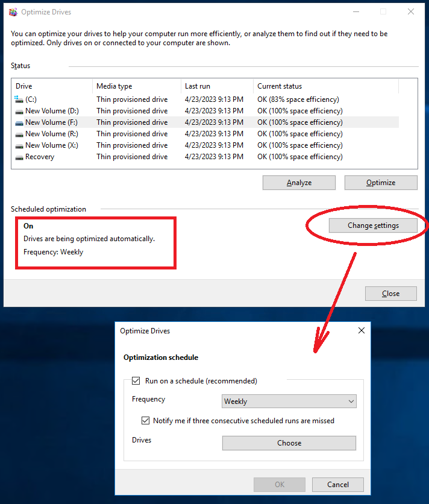This screenshot has height=504, width=429.
Task: Click the Optimize Drives app icon in title bar
Action: point(13,12)
